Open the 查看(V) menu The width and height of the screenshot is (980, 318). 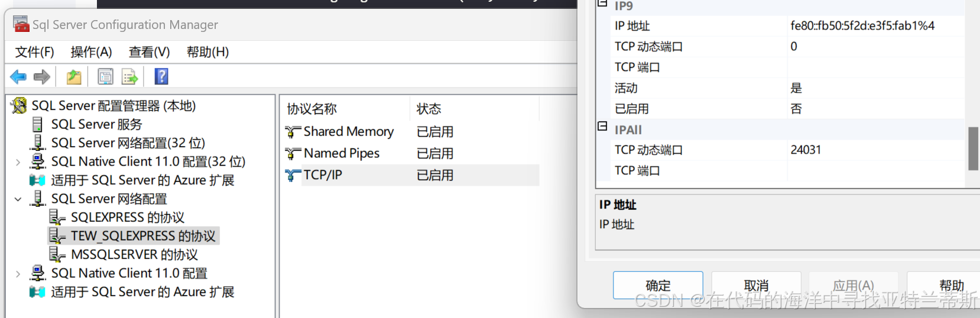pyautogui.click(x=149, y=52)
